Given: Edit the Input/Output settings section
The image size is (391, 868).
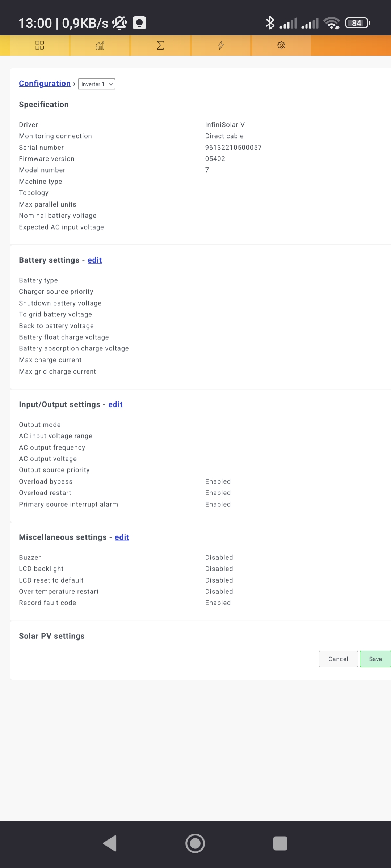Looking at the screenshot, I should click(x=115, y=404).
